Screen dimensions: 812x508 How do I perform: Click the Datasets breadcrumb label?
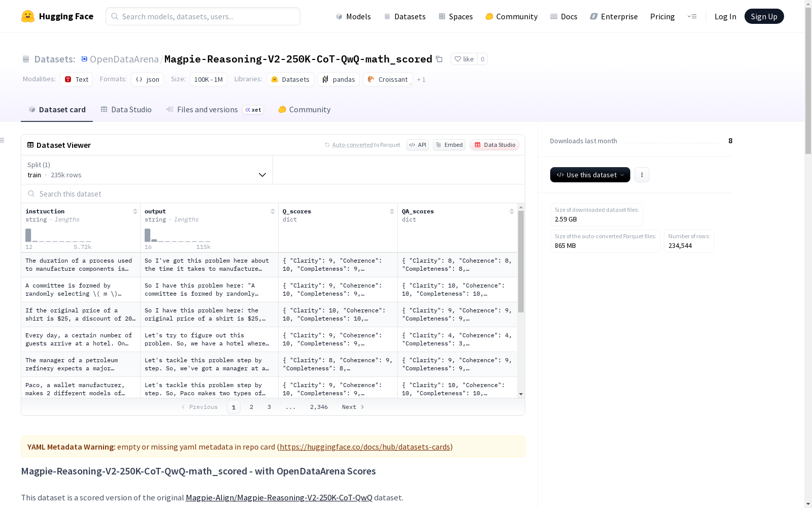(x=54, y=59)
